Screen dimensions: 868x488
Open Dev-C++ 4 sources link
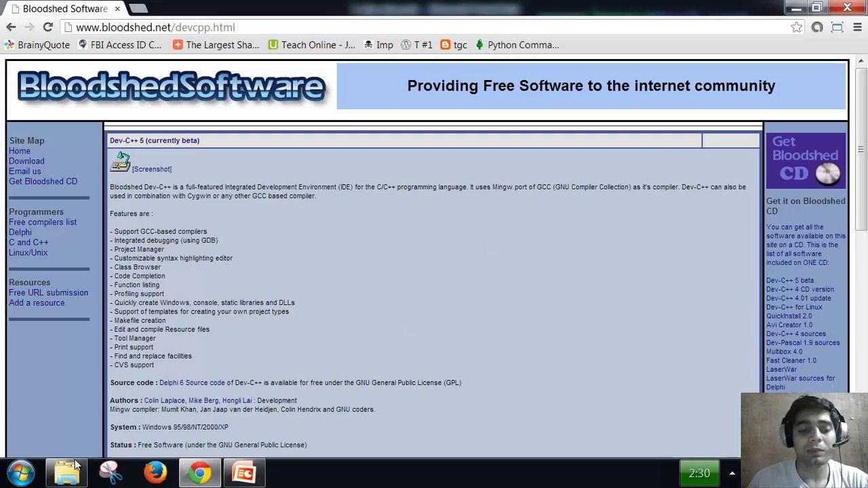(796, 334)
